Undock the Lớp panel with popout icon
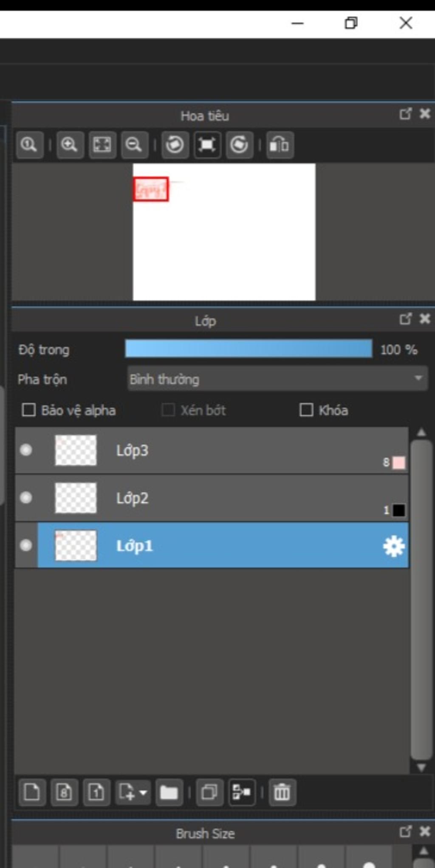 click(x=406, y=319)
